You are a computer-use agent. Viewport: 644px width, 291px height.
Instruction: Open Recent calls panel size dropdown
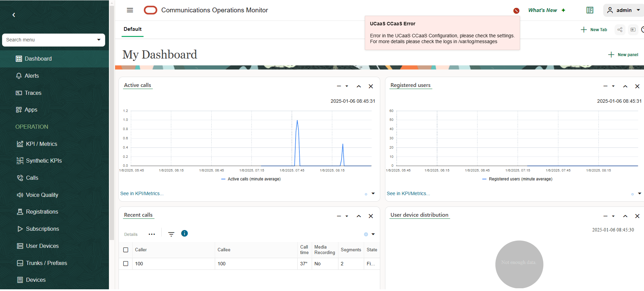343,216
